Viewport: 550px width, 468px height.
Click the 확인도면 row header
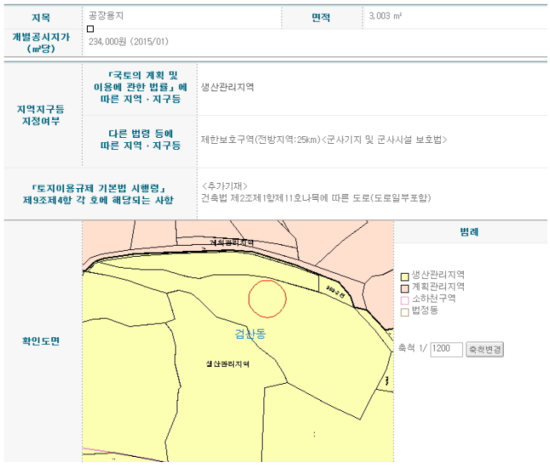(41, 341)
